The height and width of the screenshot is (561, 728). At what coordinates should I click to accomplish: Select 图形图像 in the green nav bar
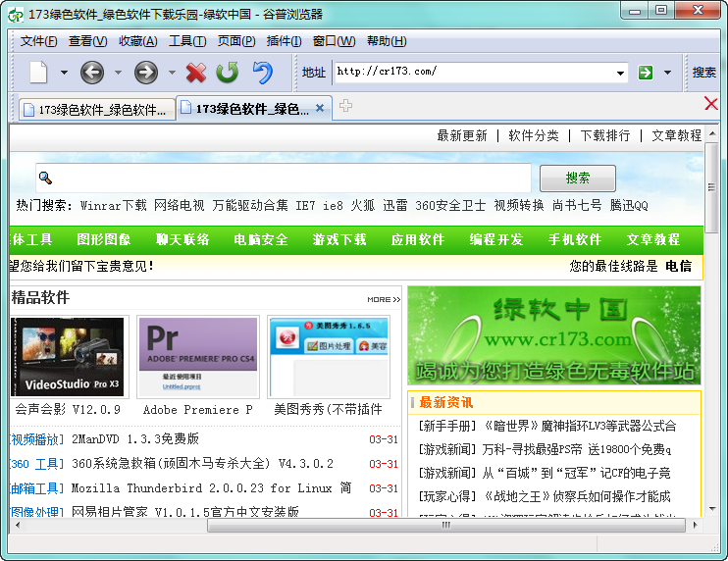[x=104, y=239]
